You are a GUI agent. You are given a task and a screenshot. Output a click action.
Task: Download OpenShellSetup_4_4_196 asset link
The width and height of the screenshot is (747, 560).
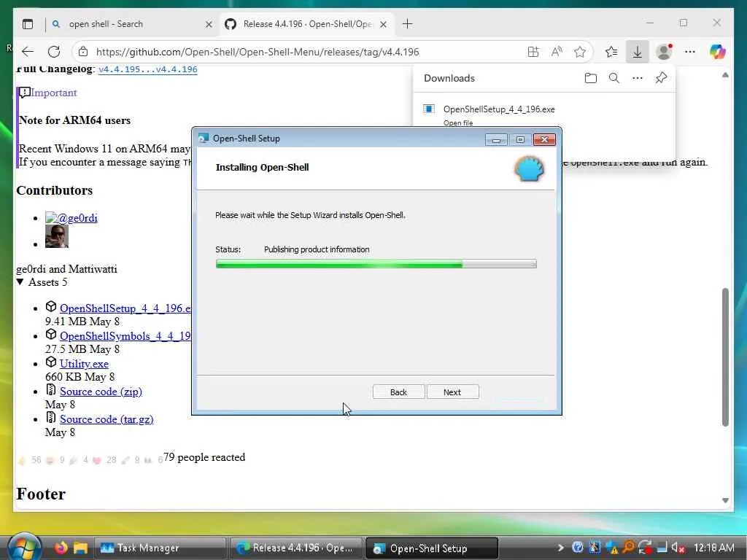(125, 308)
